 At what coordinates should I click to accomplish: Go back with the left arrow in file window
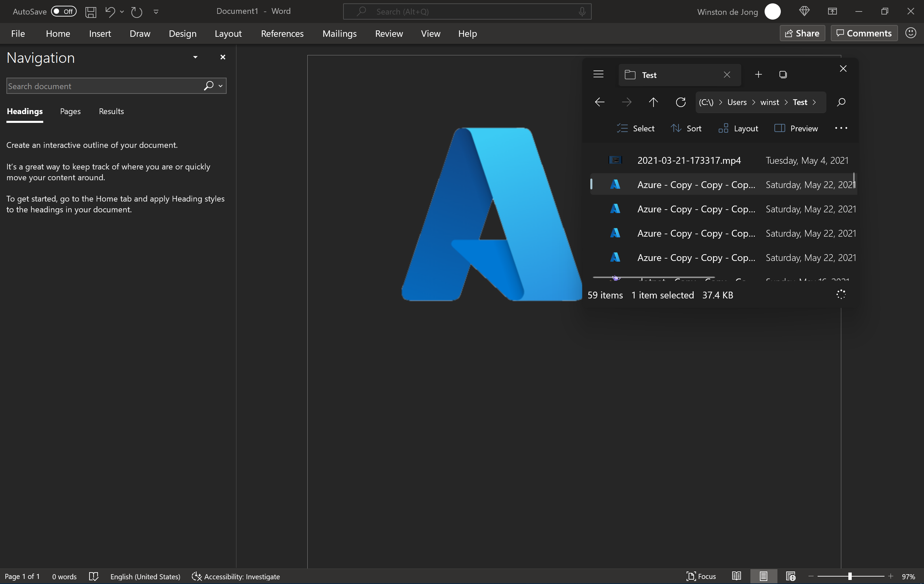tap(599, 102)
